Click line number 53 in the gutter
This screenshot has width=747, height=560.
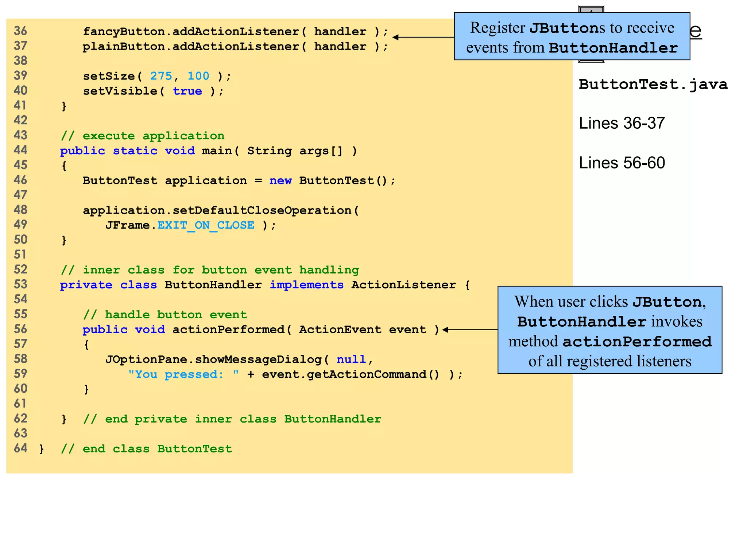click(x=21, y=284)
